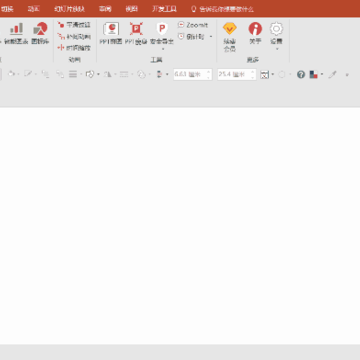Apply the 平滑过渡 smooth transition tool

(x=74, y=25)
